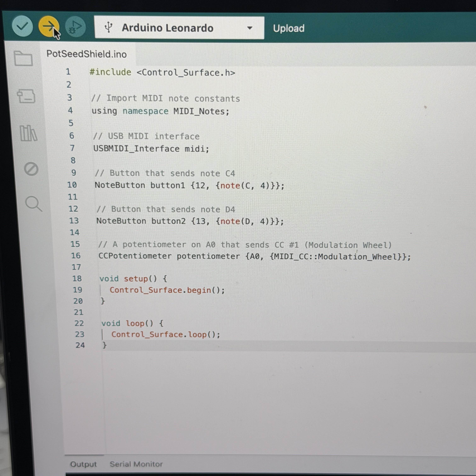Click the USB icon in board selector

tap(109, 27)
